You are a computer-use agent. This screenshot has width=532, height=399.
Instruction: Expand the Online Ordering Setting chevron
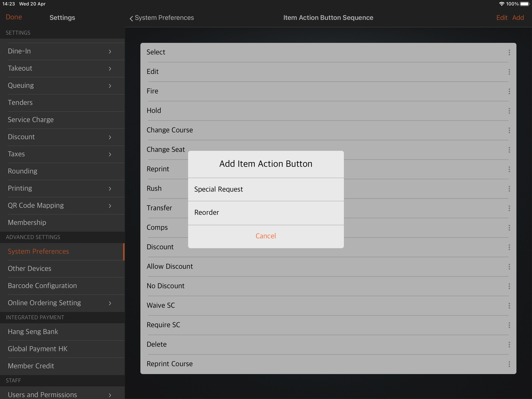point(110,303)
